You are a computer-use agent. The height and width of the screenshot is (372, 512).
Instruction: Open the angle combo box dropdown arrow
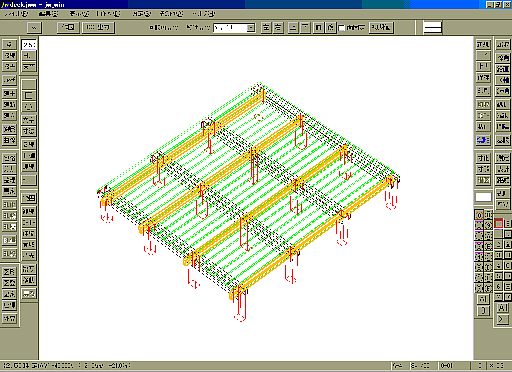click(251, 28)
